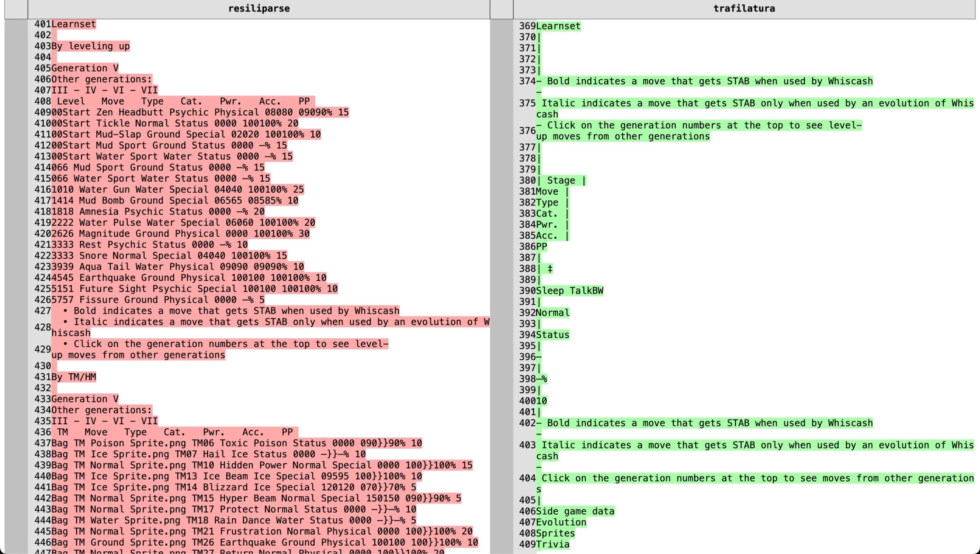Click TM06 Toxic row on line 437

click(x=236, y=443)
